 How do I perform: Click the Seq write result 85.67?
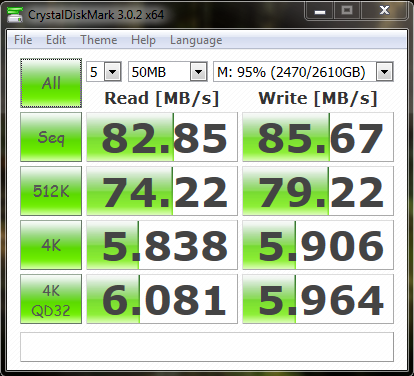pyautogui.click(x=318, y=137)
